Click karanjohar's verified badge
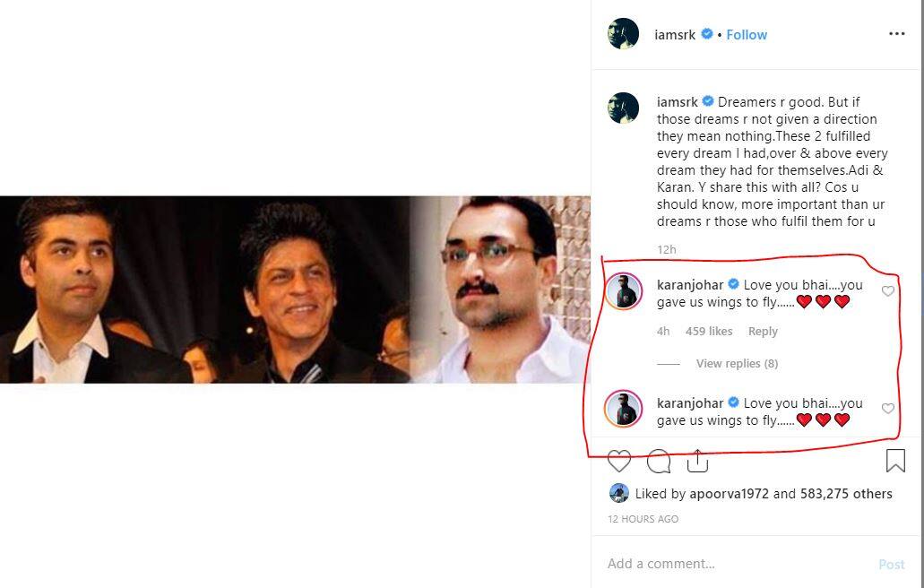This screenshot has height=588, width=924. pos(732,284)
